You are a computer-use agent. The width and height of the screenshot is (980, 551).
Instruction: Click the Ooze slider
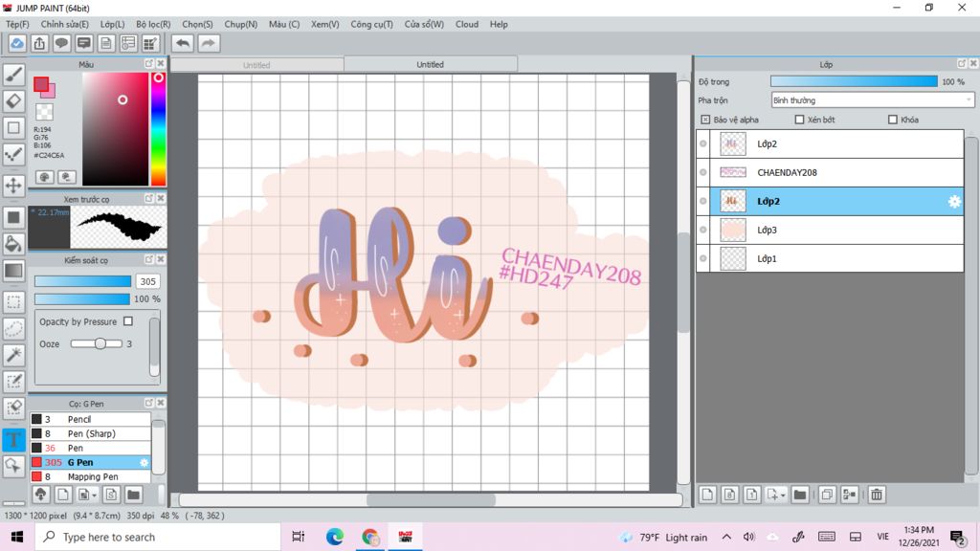click(97, 343)
